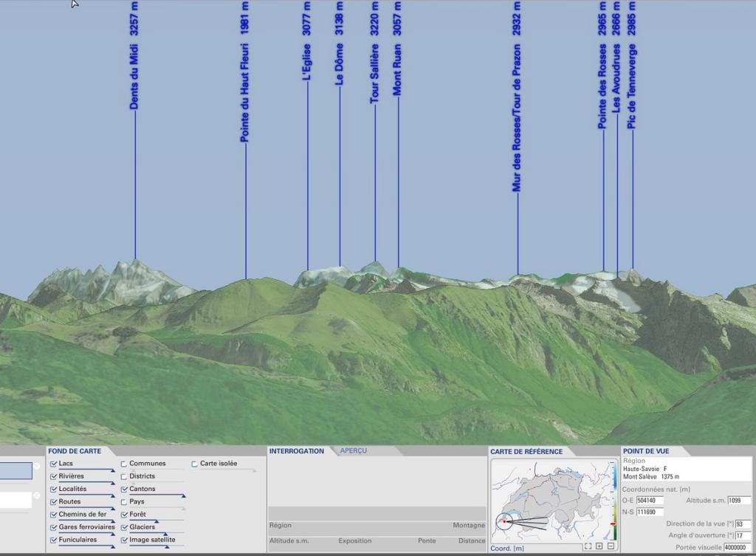Viewport: 756px width, 556px height.
Task: Click the zoom in plus icon below reference map
Action: (x=599, y=546)
